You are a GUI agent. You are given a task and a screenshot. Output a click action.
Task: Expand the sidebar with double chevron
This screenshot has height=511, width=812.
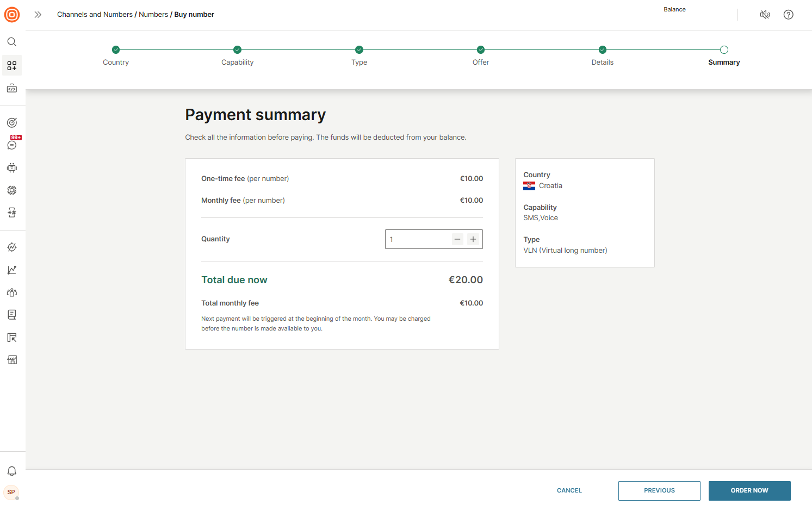click(38, 15)
